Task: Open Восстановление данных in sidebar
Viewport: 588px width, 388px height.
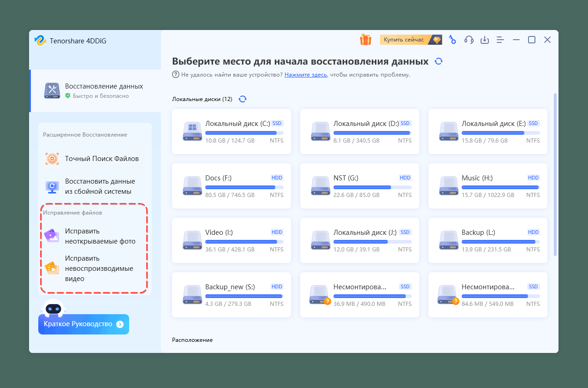Action: coord(95,91)
